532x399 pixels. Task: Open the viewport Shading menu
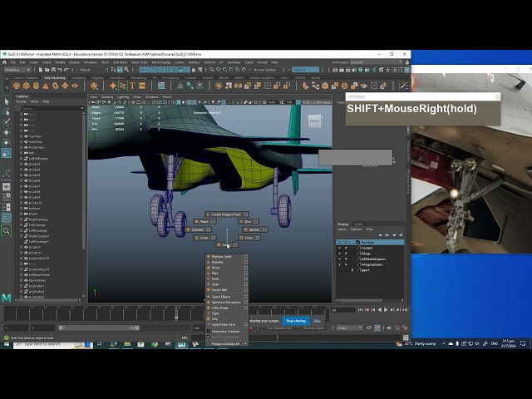107,97
